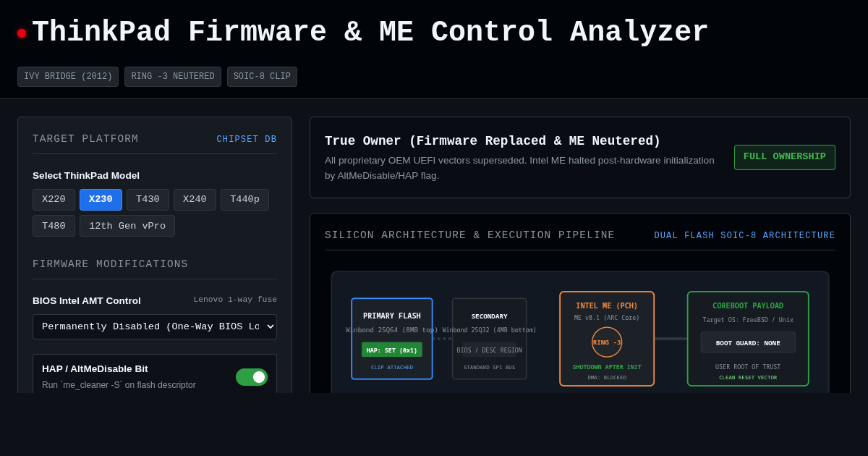This screenshot has width=868, height=456.
Task: Click the Lenovo 1-way fuse note
Action: (x=235, y=300)
